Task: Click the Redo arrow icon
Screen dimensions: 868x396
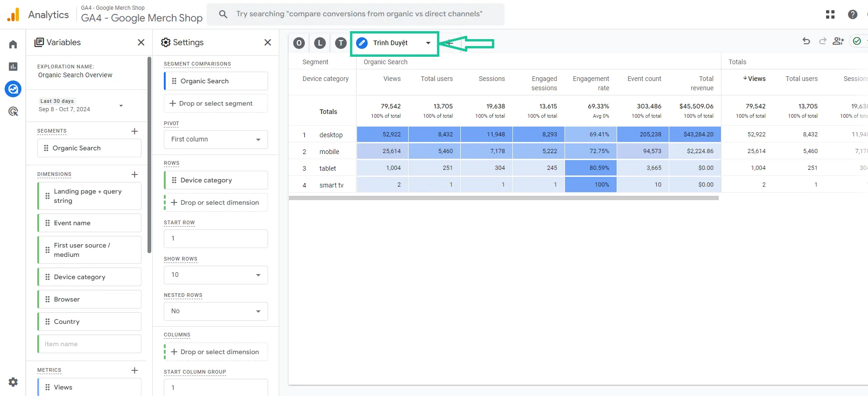Action: coord(822,41)
